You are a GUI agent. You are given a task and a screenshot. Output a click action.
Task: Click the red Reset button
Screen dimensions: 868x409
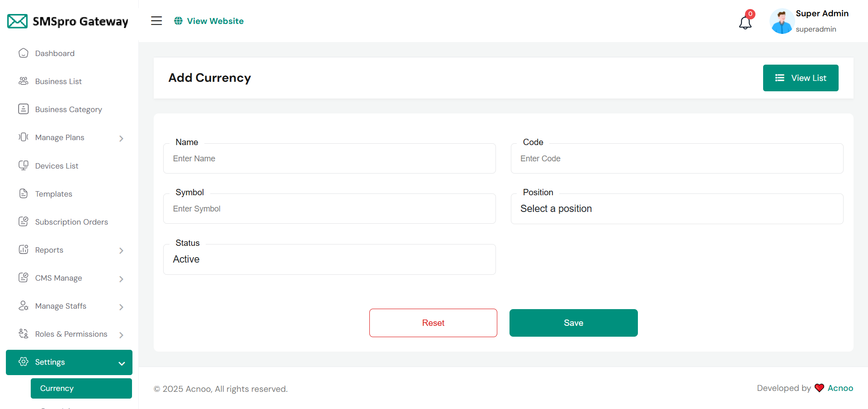(x=433, y=323)
